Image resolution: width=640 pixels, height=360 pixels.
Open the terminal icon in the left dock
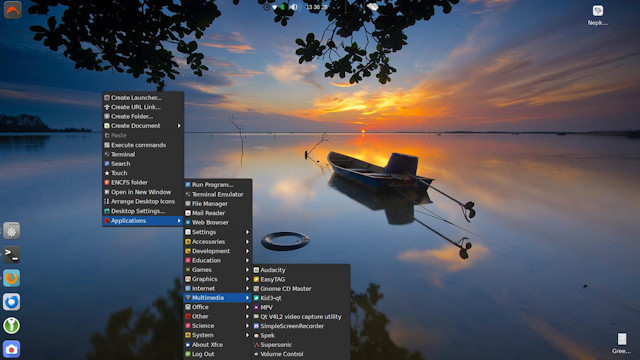point(11,255)
